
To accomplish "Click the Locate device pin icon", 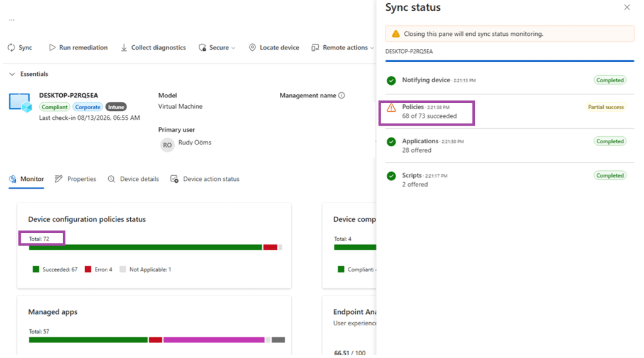I will (x=252, y=48).
